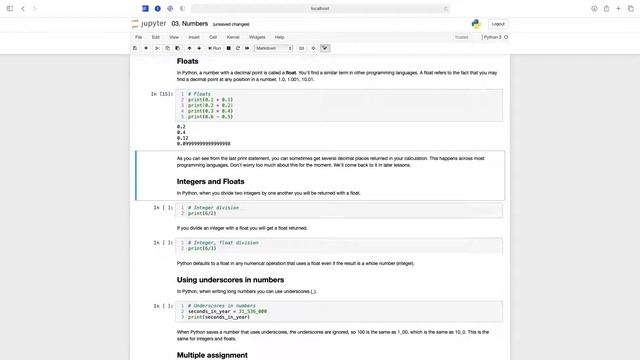Insert a cell below with plus icon
Image resolution: width=640 pixels, height=360 pixels.
[146, 48]
